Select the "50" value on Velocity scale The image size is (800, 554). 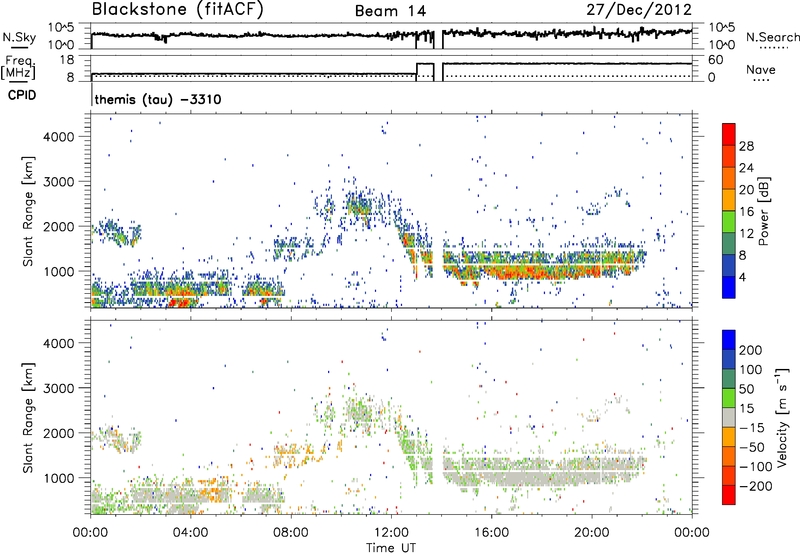pos(746,389)
